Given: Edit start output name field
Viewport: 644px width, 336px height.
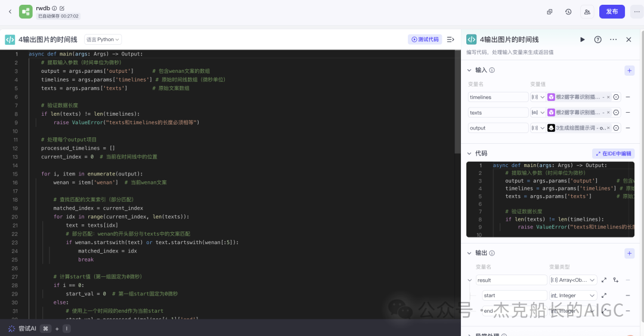Looking at the screenshot, I should (515, 295).
